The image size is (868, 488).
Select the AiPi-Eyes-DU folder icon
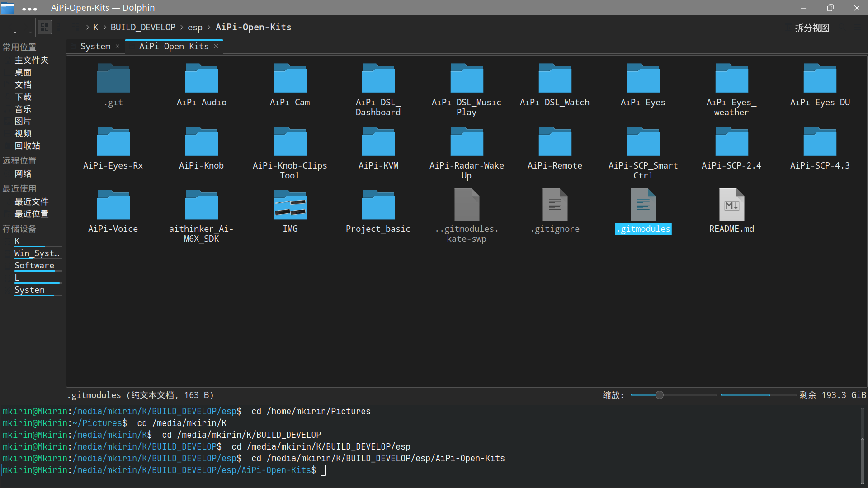point(820,78)
